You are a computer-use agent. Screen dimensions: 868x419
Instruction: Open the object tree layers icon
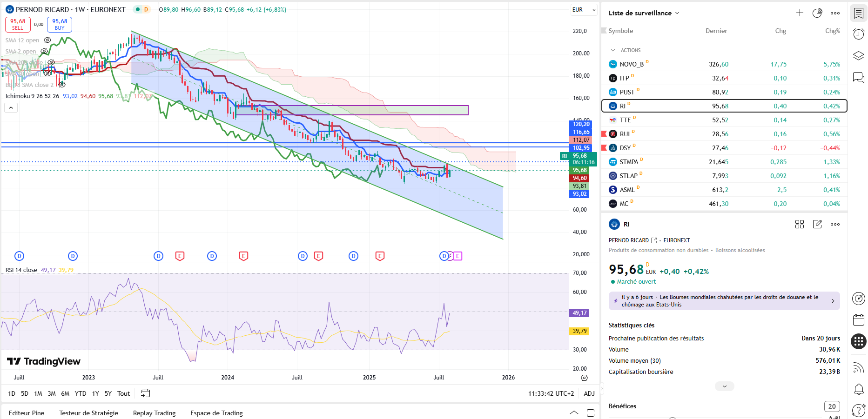(x=858, y=56)
